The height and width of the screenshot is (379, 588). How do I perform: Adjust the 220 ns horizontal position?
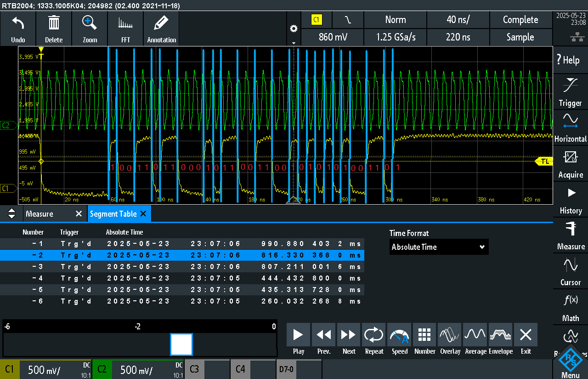tap(458, 37)
